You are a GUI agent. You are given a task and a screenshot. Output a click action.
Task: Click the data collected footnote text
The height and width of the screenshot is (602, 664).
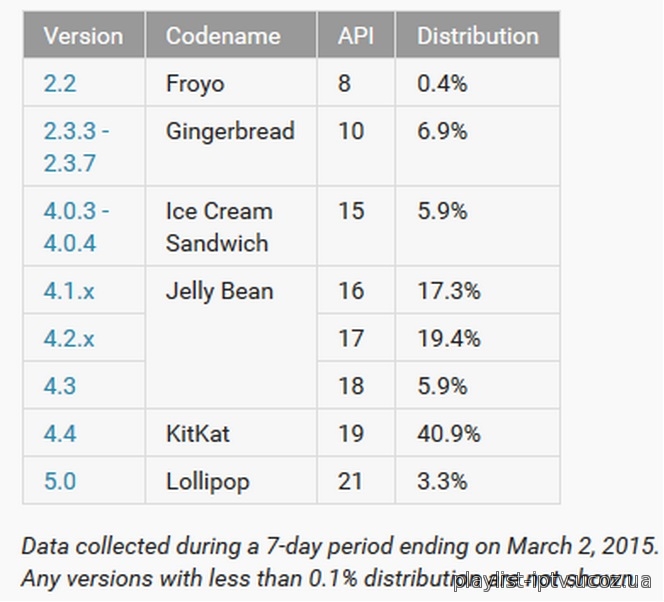click(x=340, y=546)
